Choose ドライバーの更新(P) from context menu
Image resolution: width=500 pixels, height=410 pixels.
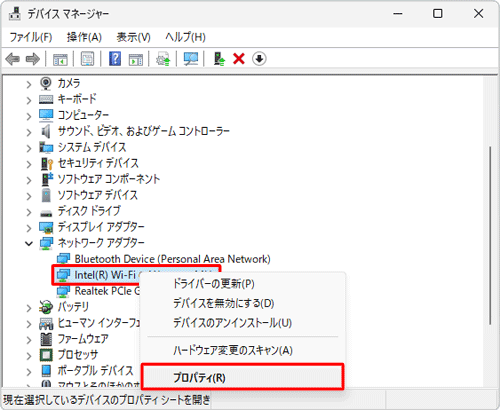point(243,284)
